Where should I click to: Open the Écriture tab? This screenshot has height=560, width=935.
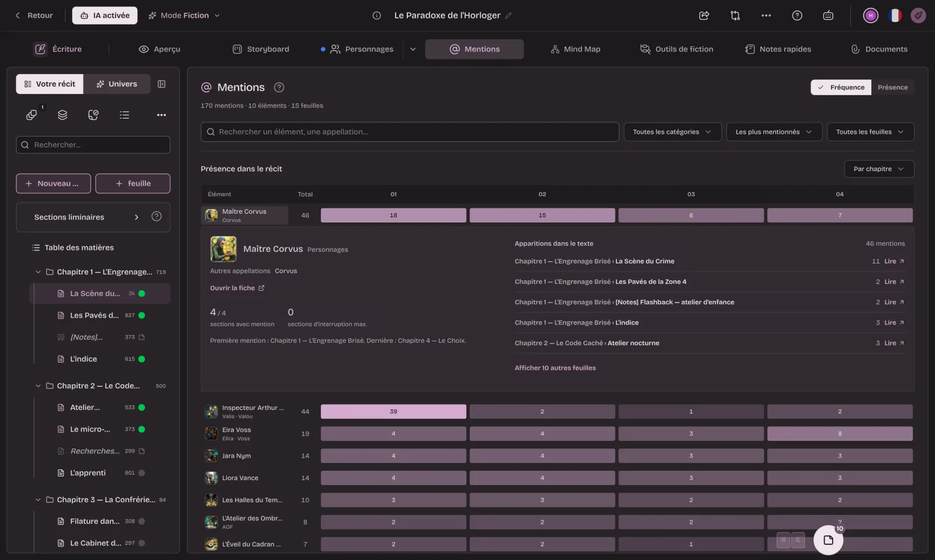(58, 49)
